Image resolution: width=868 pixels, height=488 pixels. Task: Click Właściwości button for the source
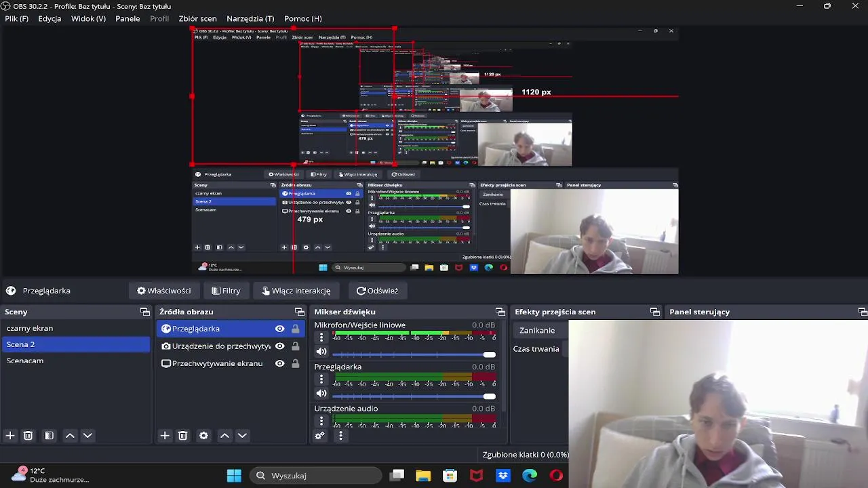point(163,291)
